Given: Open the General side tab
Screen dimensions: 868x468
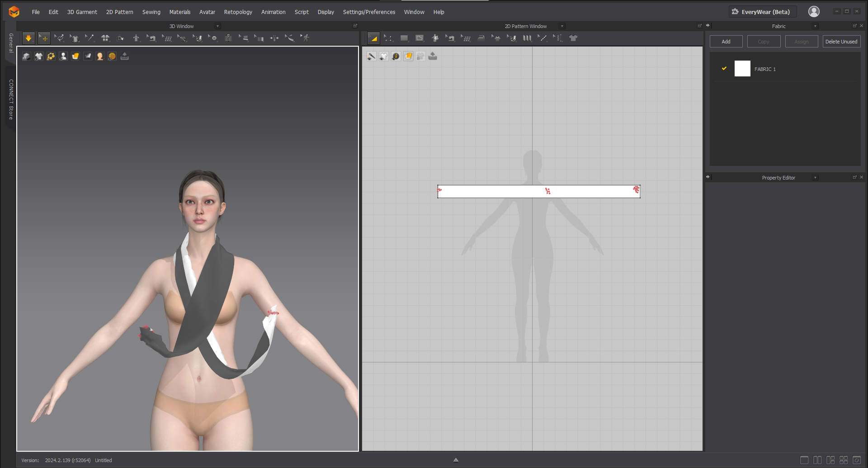Looking at the screenshot, I should point(11,43).
